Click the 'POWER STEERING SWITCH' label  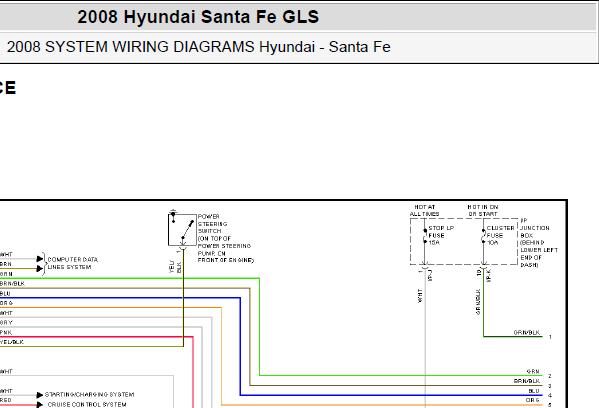pyautogui.click(x=212, y=224)
